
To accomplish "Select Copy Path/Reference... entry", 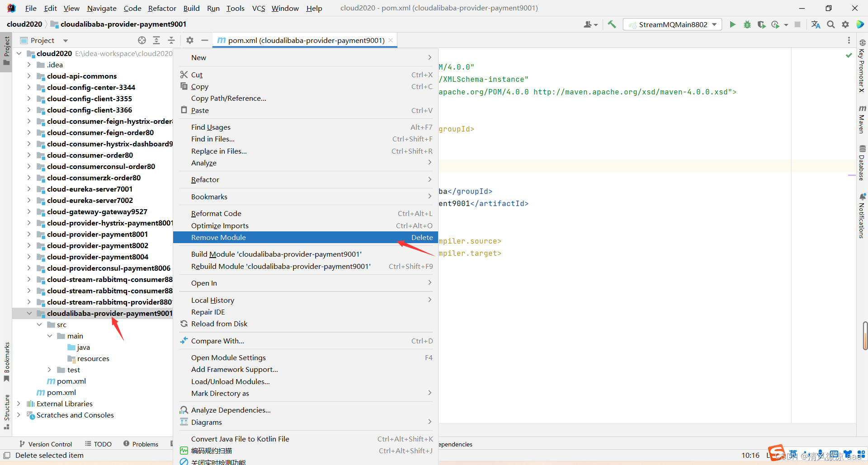I will (x=306, y=98).
